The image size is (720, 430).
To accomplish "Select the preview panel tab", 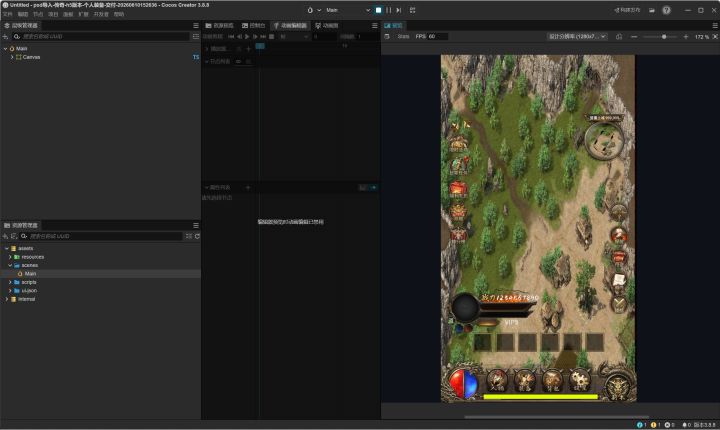I will [x=394, y=25].
